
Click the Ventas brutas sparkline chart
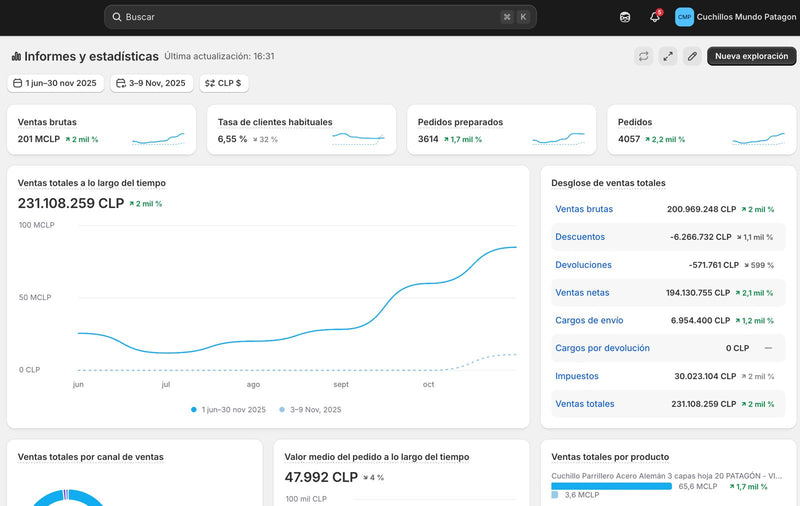pyautogui.click(x=158, y=139)
